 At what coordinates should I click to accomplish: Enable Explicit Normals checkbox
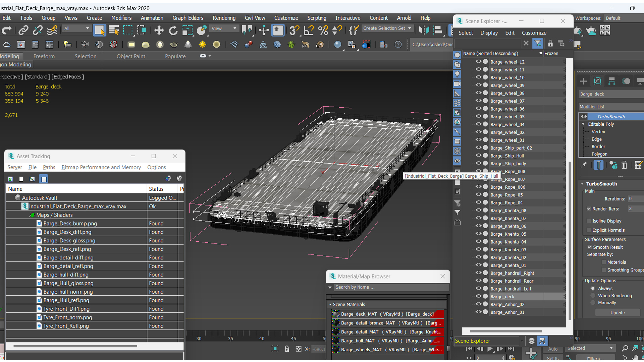(x=589, y=230)
